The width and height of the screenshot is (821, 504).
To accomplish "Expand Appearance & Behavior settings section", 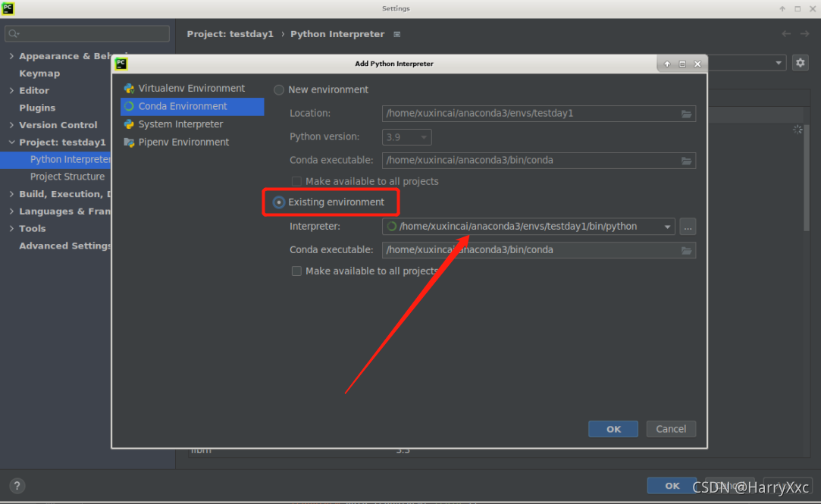I will (11, 56).
